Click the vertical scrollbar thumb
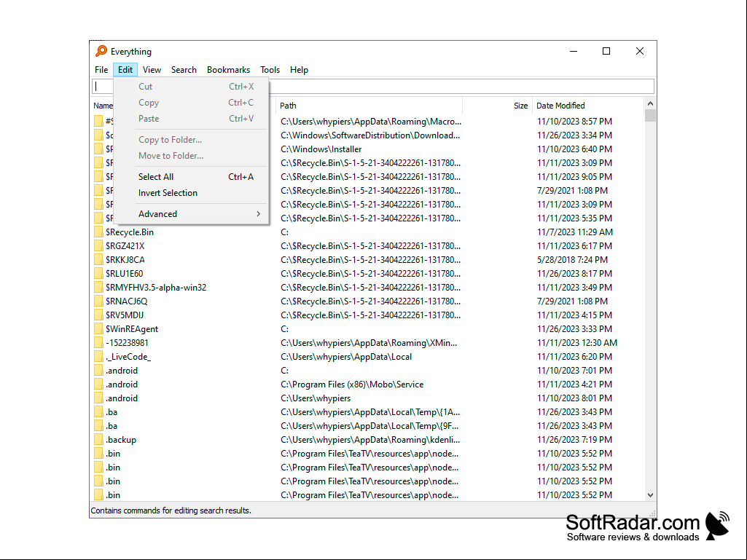This screenshot has width=747, height=560. [650, 115]
